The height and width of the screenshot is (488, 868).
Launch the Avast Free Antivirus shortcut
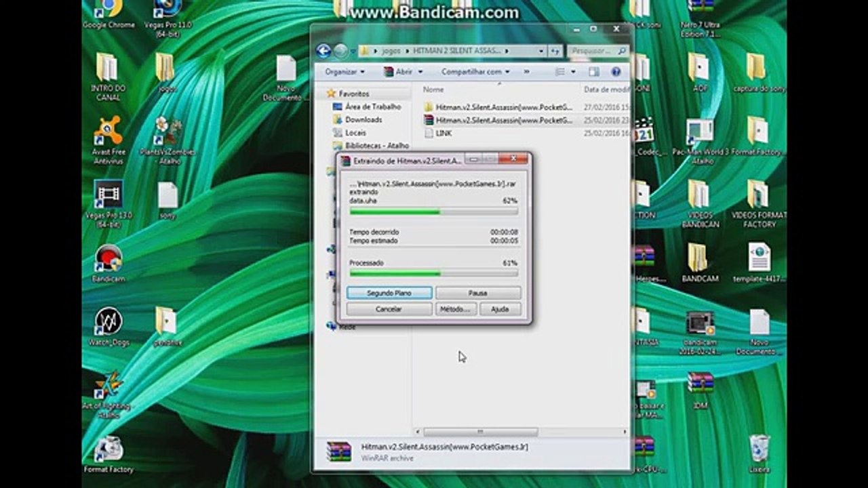click(108, 140)
